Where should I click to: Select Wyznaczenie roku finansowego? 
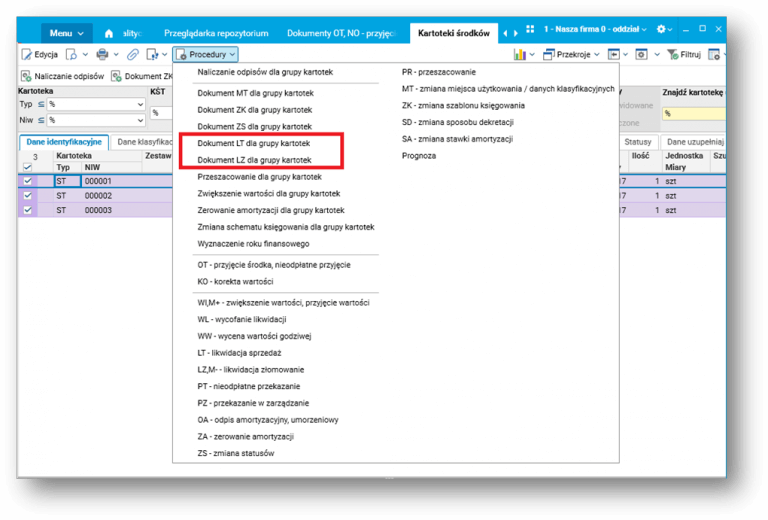pos(253,244)
